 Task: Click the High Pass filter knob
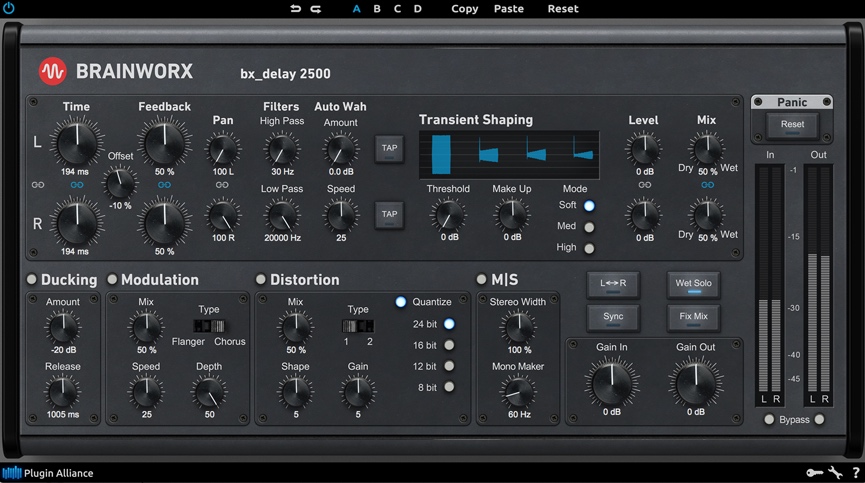click(x=282, y=148)
